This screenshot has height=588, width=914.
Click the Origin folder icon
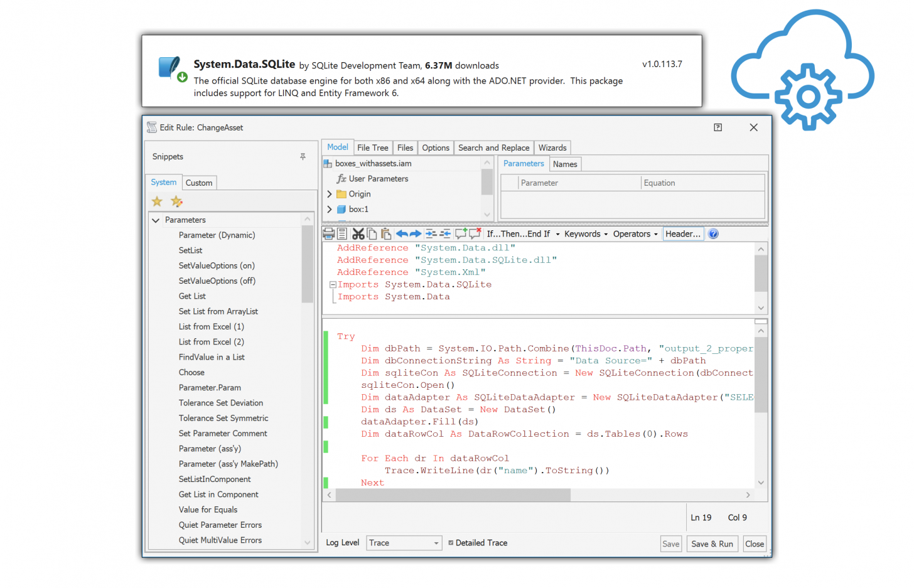click(x=341, y=194)
